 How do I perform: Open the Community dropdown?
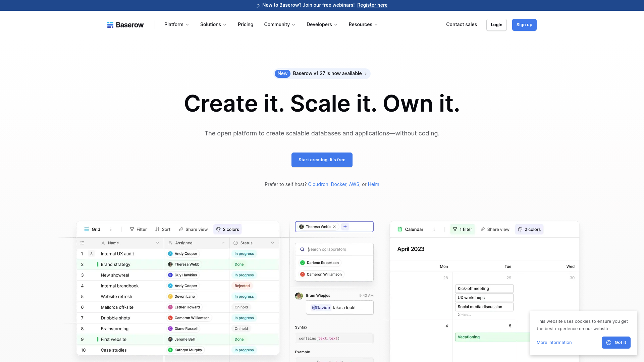(x=279, y=24)
